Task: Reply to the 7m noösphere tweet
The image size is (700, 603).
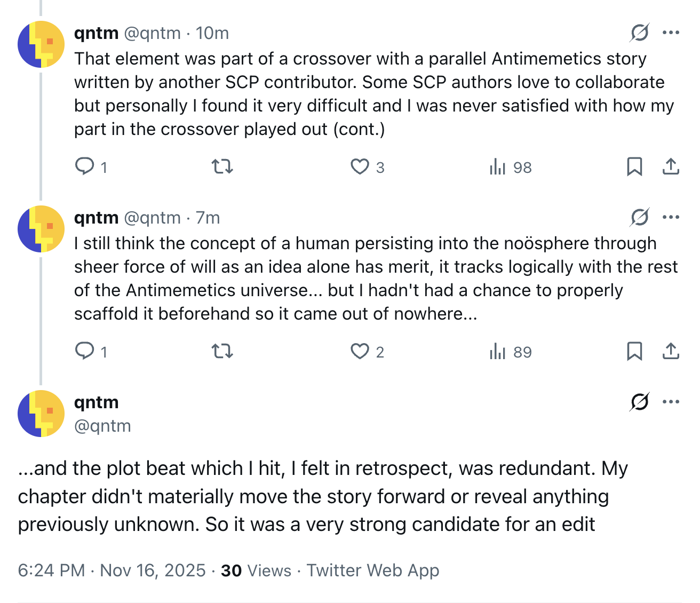Action: pyautogui.click(x=85, y=351)
